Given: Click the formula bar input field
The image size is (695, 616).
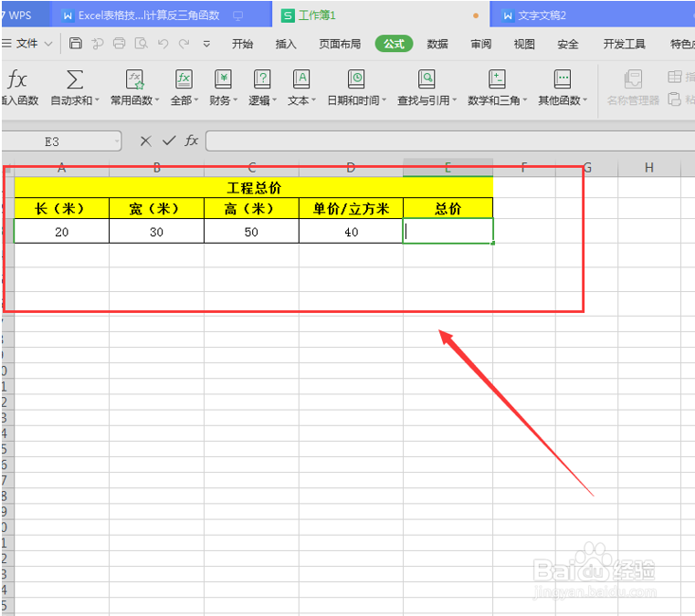Looking at the screenshot, I should pos(450,141).
